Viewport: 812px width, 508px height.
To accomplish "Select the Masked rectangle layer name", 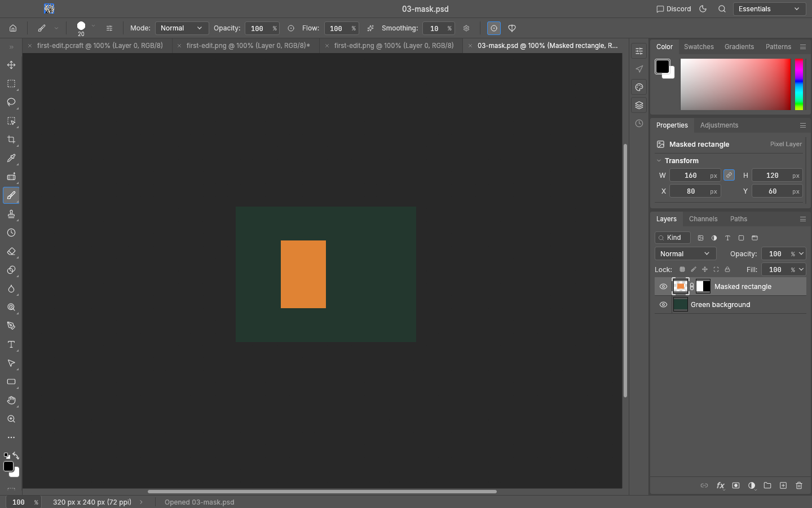I will tap(743, 287).
